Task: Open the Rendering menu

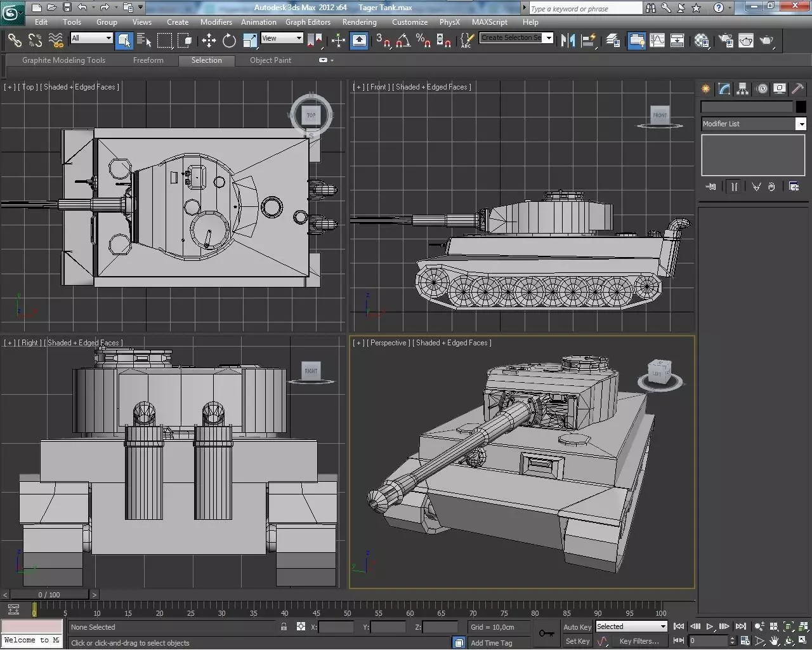Action: 359,22
